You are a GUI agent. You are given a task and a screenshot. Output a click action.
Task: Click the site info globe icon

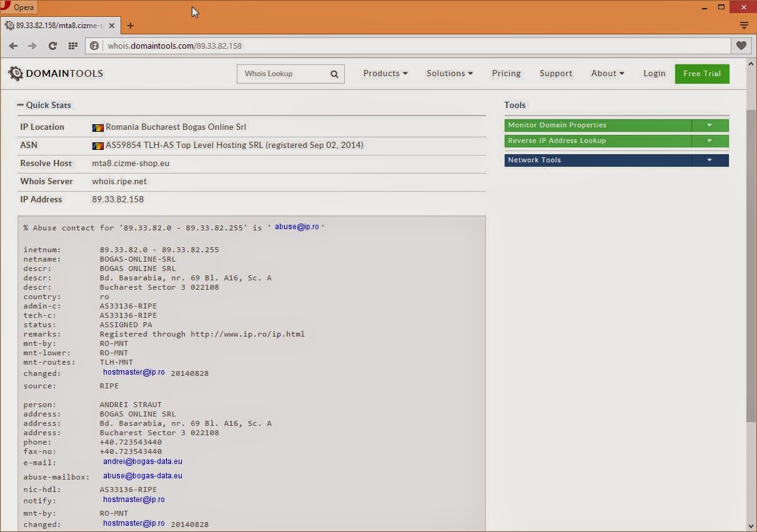(95, 46)
